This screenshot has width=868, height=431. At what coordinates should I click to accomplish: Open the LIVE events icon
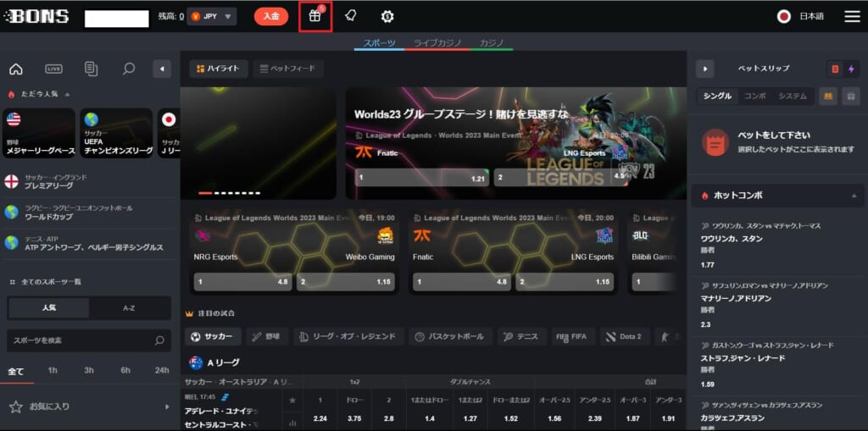53,69
